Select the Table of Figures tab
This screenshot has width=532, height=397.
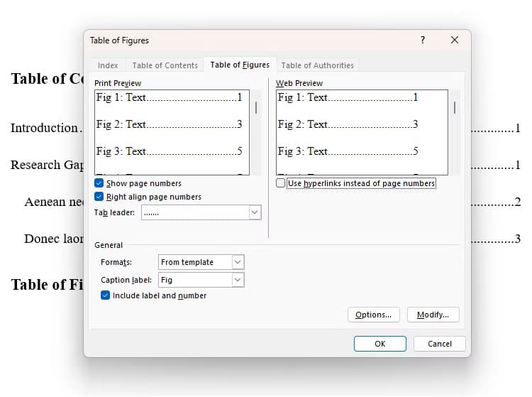(x=240, y=65)
